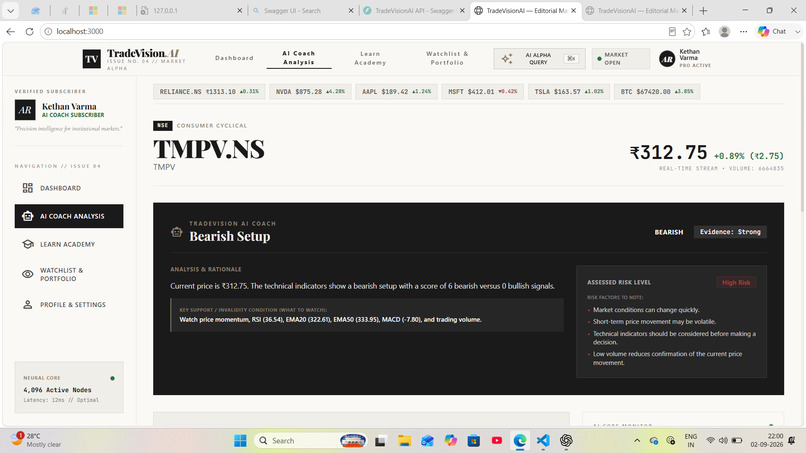Open Profile & Settings in the sidebar

click(x=69, y=304)
